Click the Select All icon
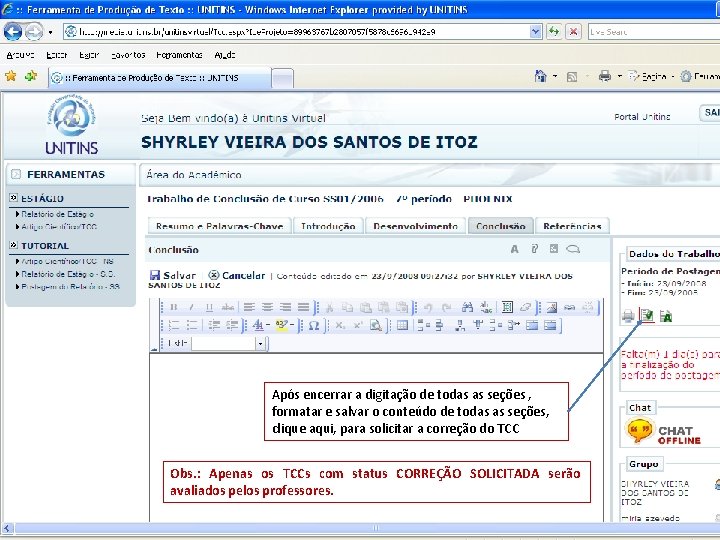The width and height of the screenshot is (720, 540). [x=507, y=307]
